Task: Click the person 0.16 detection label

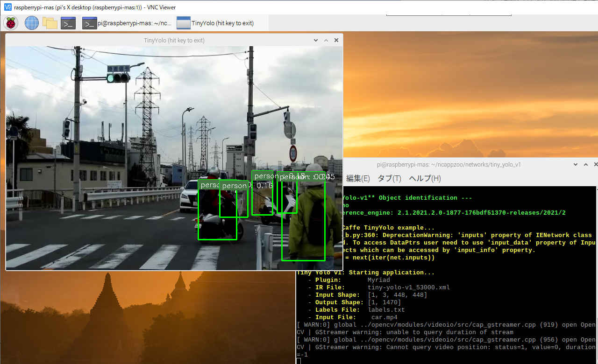Action: pos(247,185)
